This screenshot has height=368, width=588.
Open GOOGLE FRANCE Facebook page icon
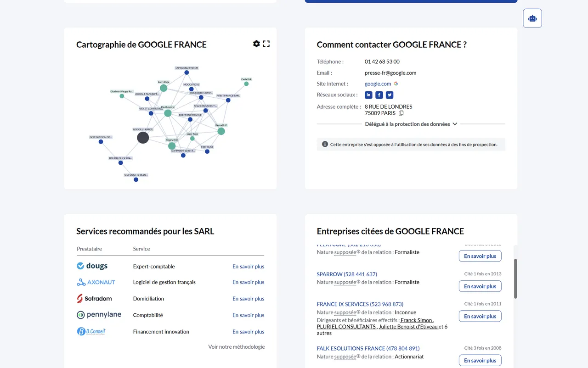point(379,95)
